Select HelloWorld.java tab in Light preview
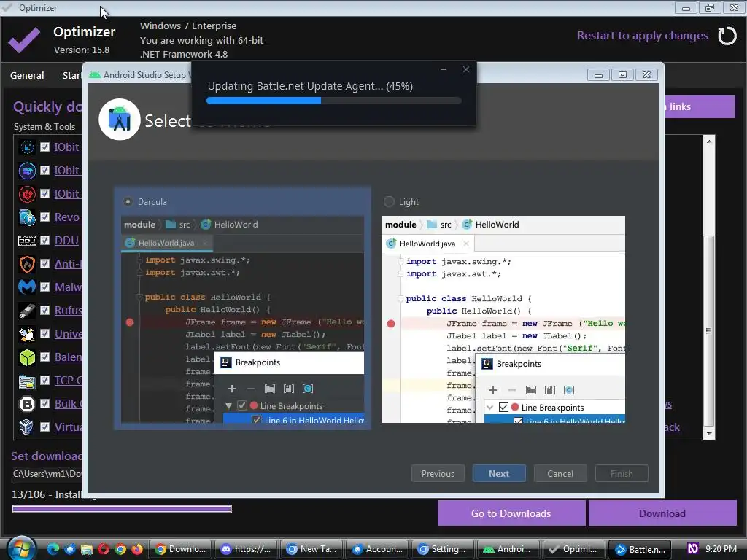747x560 pixels. tap(427, 244)
